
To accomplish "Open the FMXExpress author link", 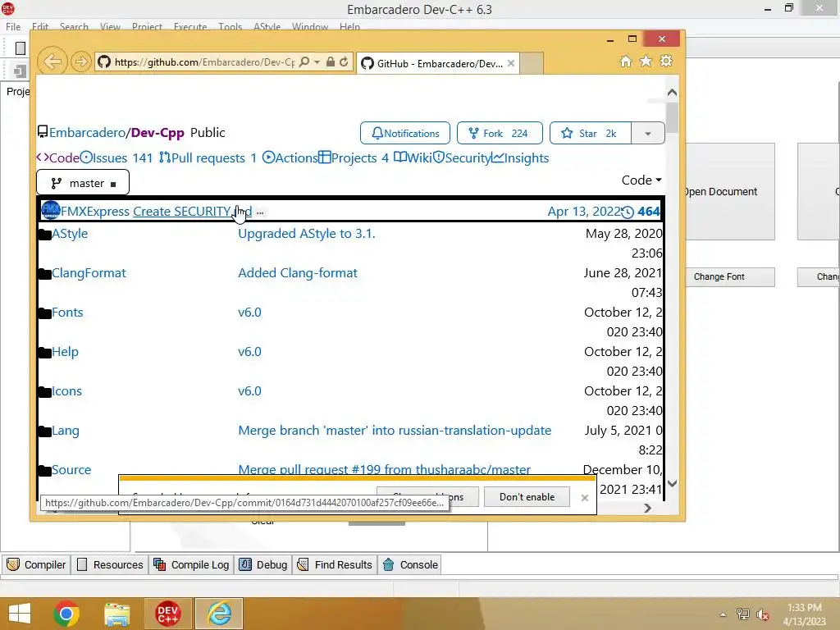I will pyautogui.click(x=95, y=212).
